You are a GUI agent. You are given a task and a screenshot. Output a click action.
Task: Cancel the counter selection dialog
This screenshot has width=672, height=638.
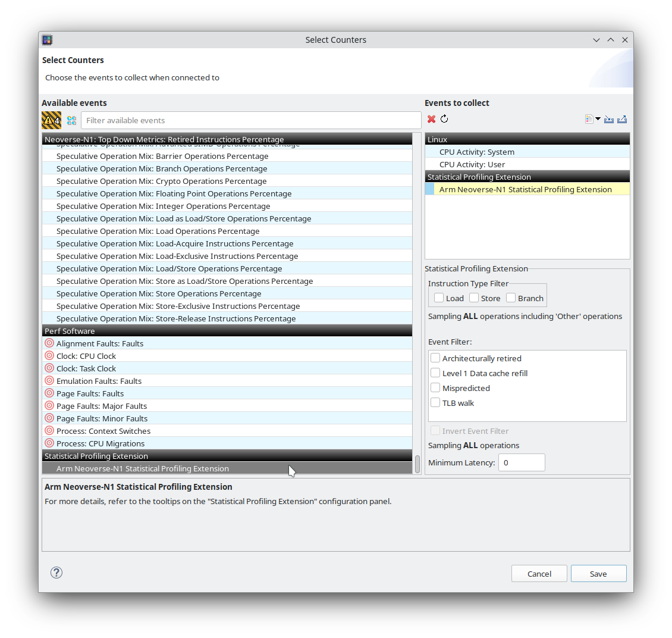(539, 573)
